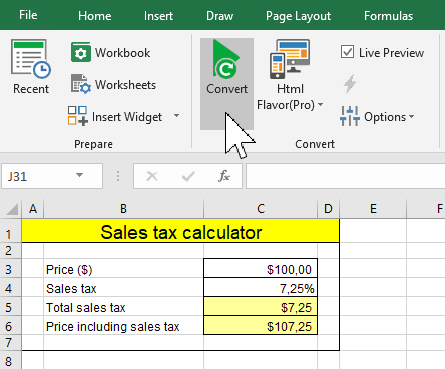Select column C header
This screenshot has width=445, height=369.
pyautogui.click(x=261, y=209)
